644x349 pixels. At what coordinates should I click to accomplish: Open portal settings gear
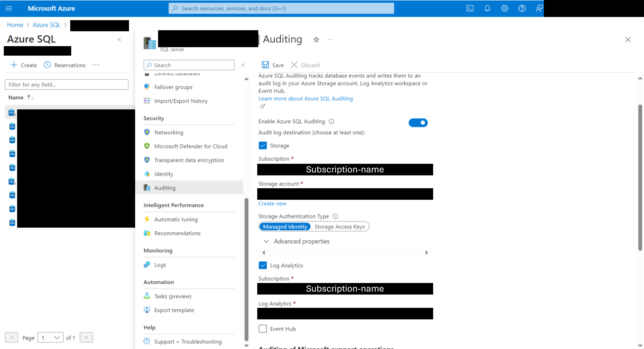(504, 8)
